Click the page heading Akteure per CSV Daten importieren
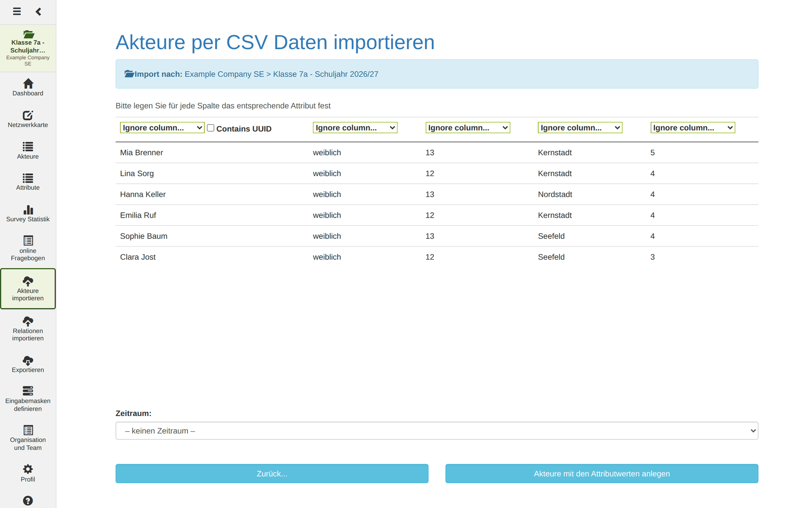 275,42
